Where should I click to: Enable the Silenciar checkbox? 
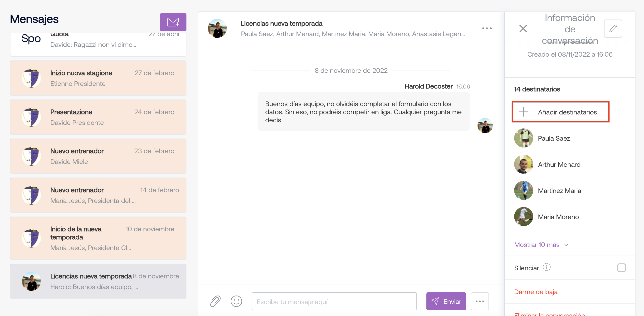click(621, 268)
